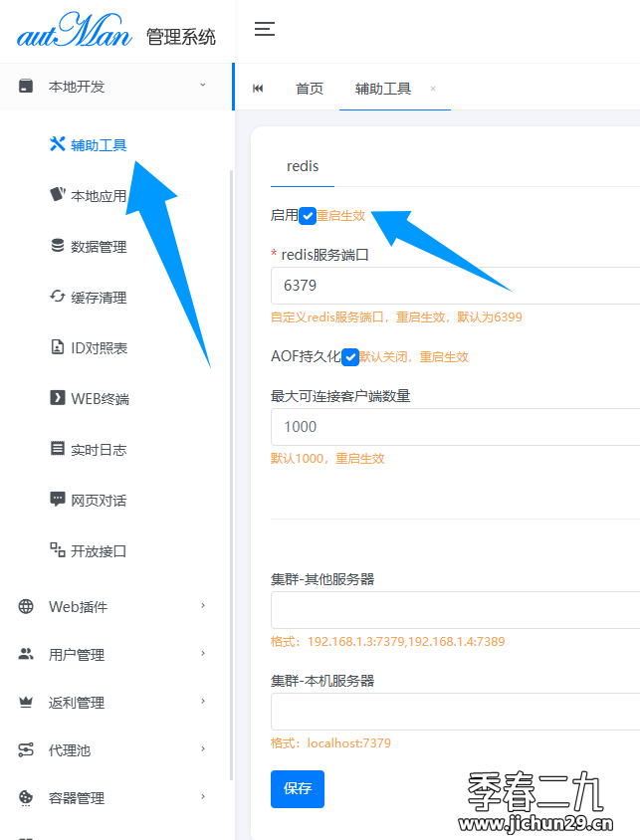Switch to the 首页 tab
640x840 pixels.
pyautogui.click(x=310, y=89)
